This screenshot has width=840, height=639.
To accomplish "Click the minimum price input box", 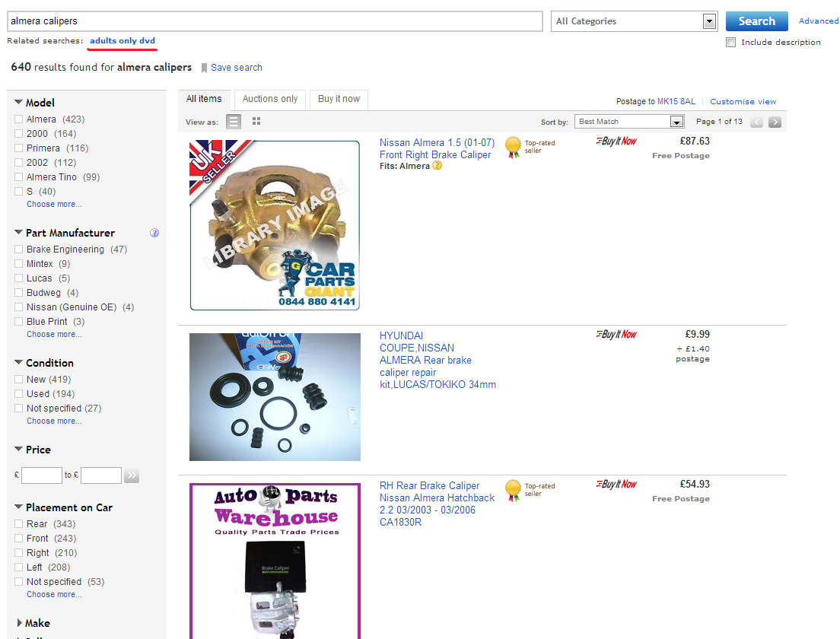I will pos(42,475).
